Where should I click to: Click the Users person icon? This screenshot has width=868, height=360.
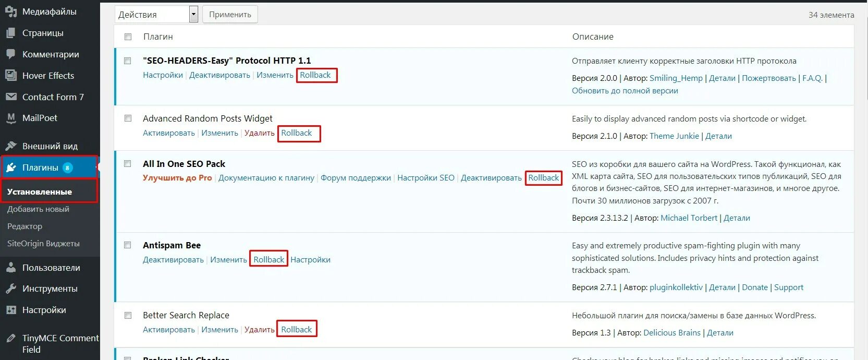11,268
